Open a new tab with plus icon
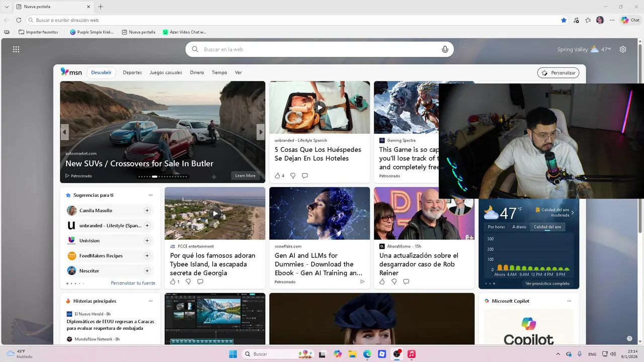This screenshot has width=644, height=362. 101,7
